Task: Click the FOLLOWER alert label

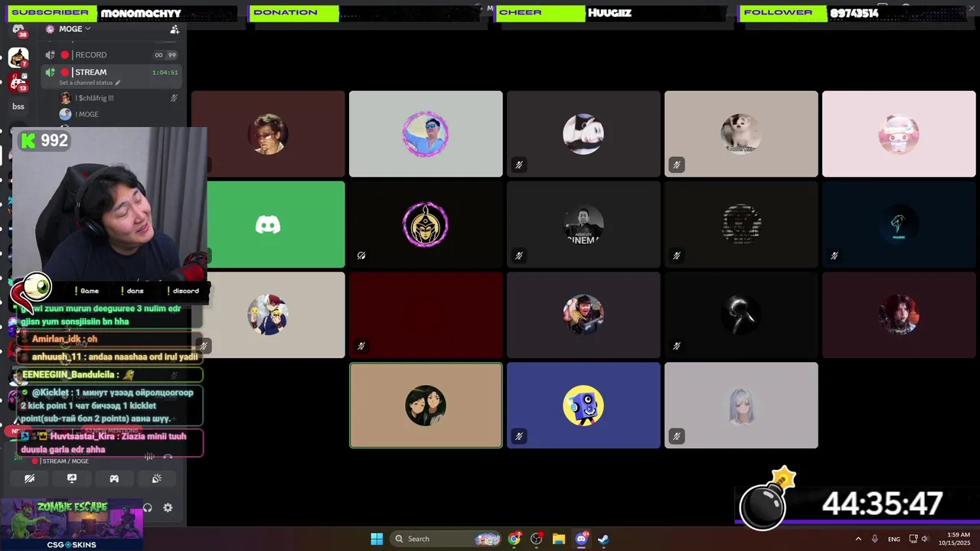Action: click(783, 12)
